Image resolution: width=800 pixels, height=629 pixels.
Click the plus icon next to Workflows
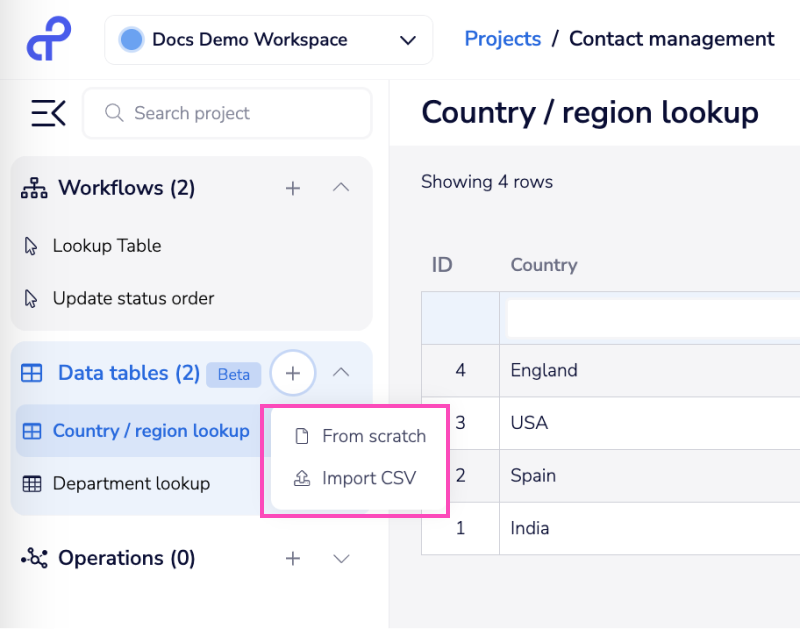pyautogui.click(x=292, y=188)
